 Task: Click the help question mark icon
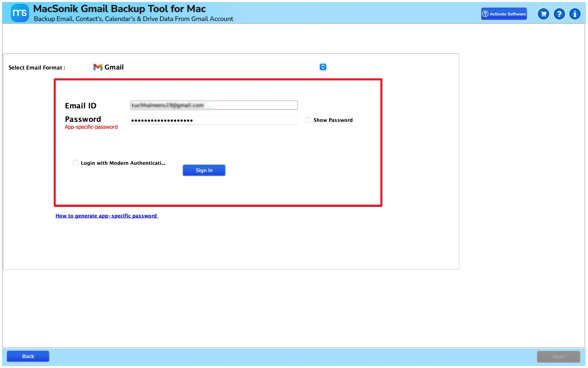click(x=559, y=14)
